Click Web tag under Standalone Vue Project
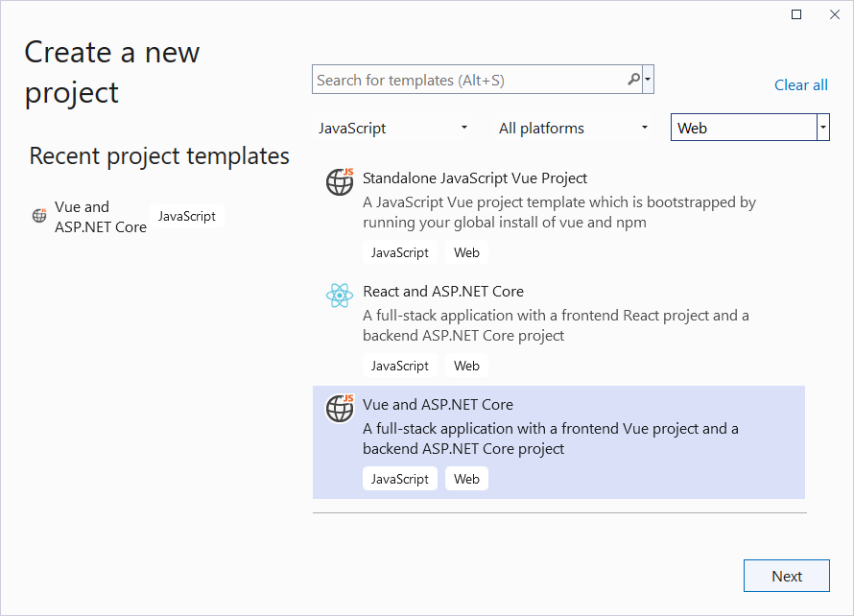 [x=466, y=252]
